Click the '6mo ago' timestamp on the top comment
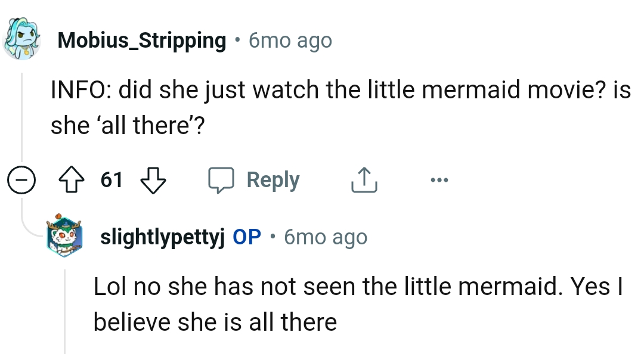This screenshot has height=354, width=644. (290, 40)
